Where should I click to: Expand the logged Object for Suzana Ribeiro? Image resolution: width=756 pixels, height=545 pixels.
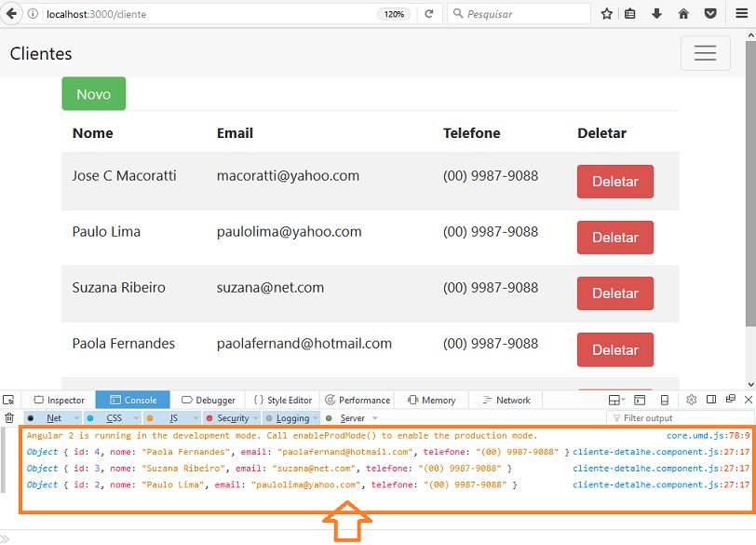(42, 469)
